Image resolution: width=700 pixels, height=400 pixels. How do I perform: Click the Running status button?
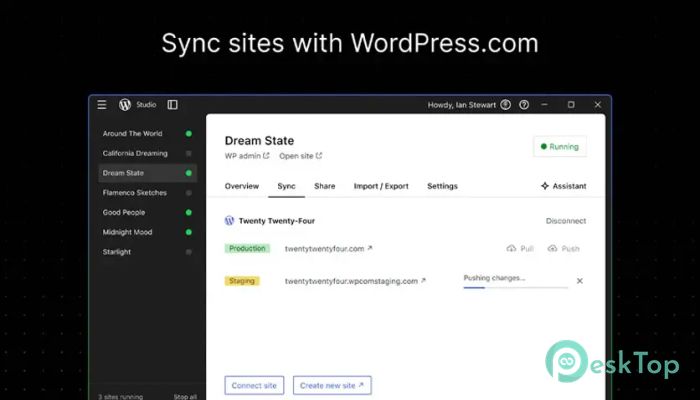[560, 146]
